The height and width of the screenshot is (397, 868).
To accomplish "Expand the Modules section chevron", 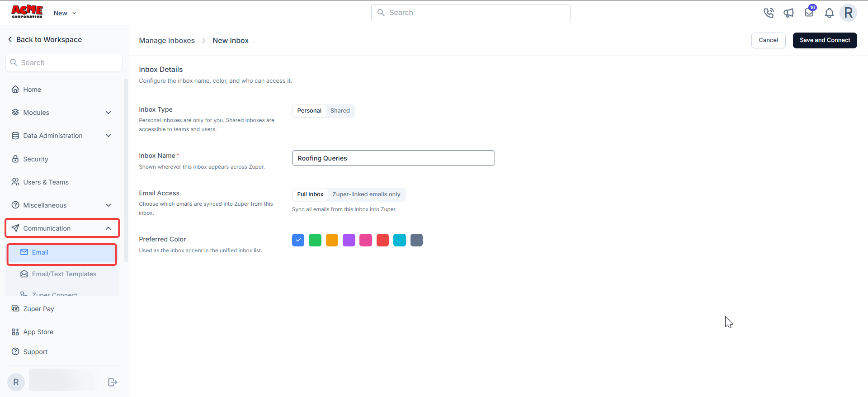I will pos(108,112).
